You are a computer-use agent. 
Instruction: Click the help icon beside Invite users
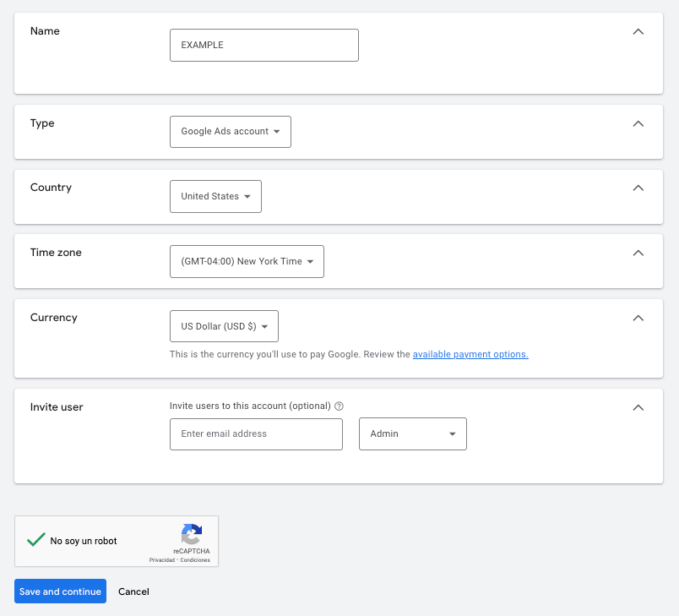[339, 406]
